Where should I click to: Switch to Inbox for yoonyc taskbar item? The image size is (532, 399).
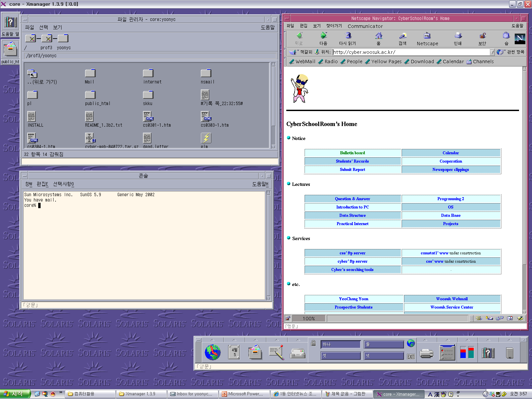(193, 394)
